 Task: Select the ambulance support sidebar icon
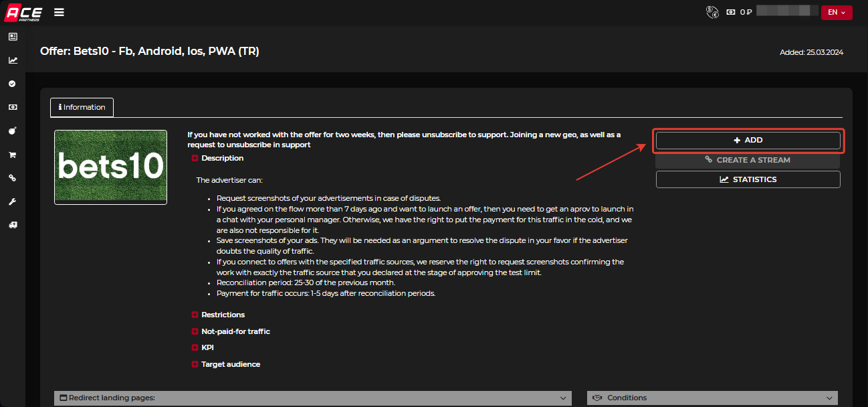[13, 225]
